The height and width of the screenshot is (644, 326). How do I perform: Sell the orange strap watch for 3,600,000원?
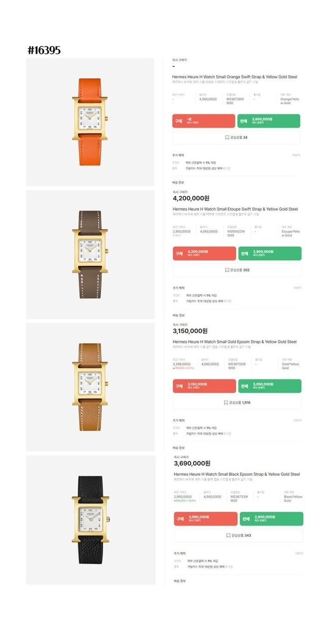pos(269,121)
